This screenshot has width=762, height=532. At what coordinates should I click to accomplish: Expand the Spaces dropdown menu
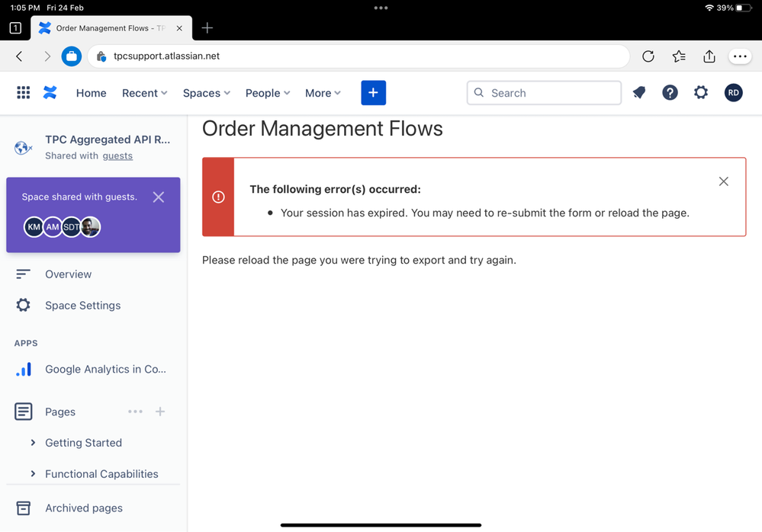click(207, 93)
